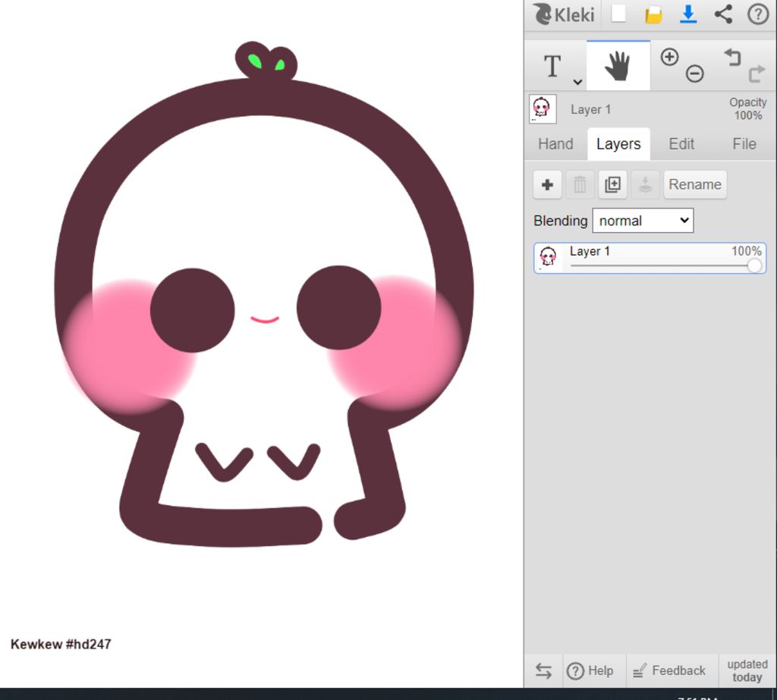Redo the last undone action
The height and width of the screenshot is (700, 777).
tap(757, 74)
